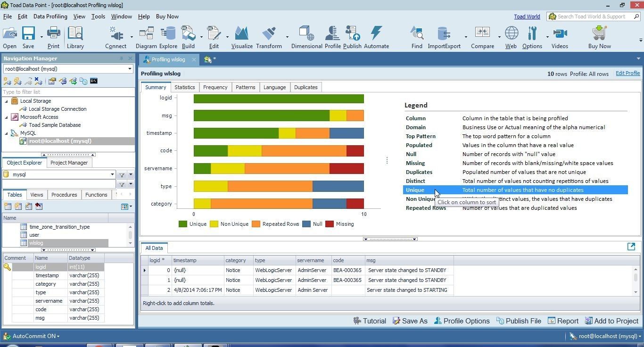Image resolution: width=644 pixels, height=347 pixels.
Task: Select the Procedures tab
Action: (x=64, y=195)
